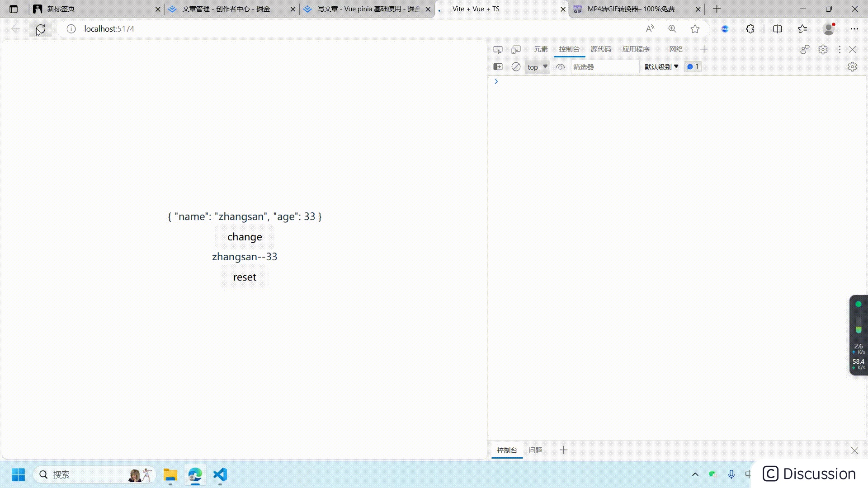Refresh the page with the reload icon
This screenshot has height=488, width=868.
point(41,29)
